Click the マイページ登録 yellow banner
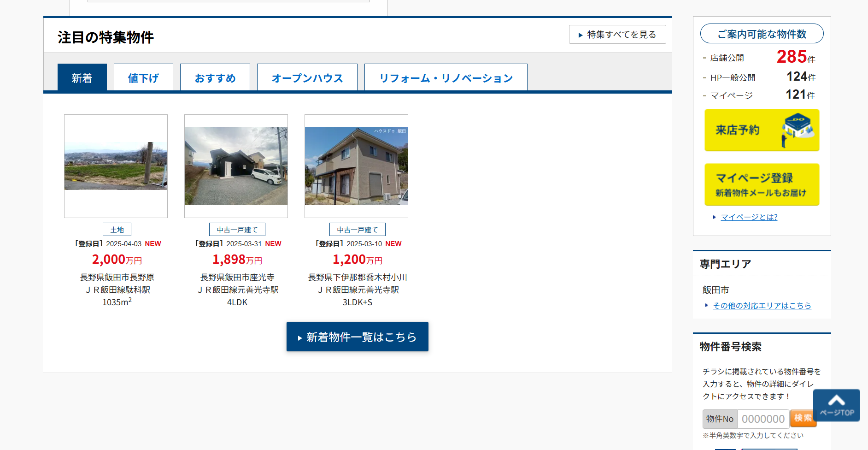Image resolution: width=868 pixels, height=450 pixels. (762, 184)
